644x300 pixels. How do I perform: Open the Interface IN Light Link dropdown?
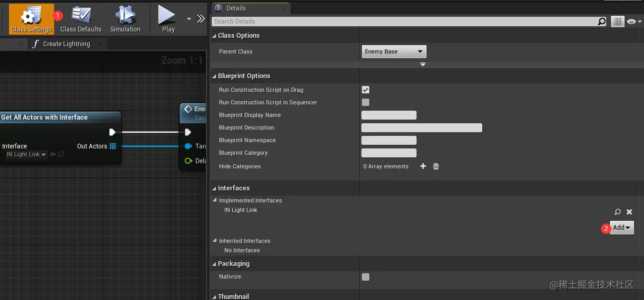(26, 154)
